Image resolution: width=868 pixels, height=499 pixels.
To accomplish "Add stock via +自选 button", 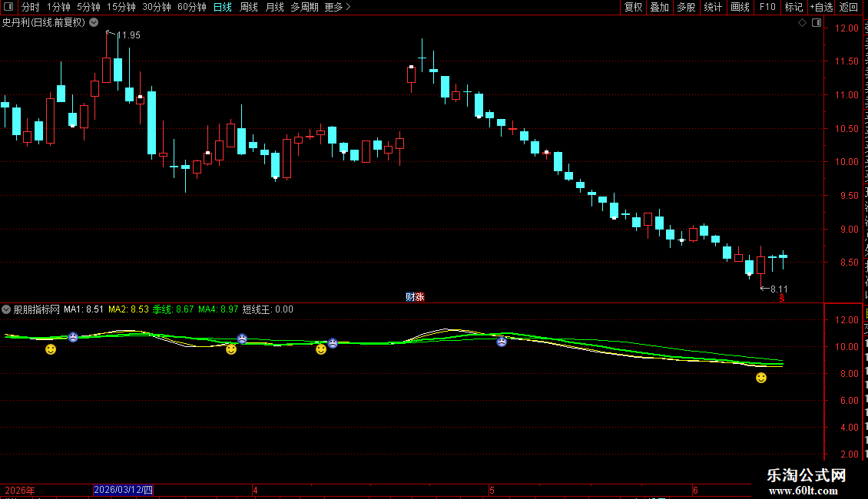I will pos(821,7).
